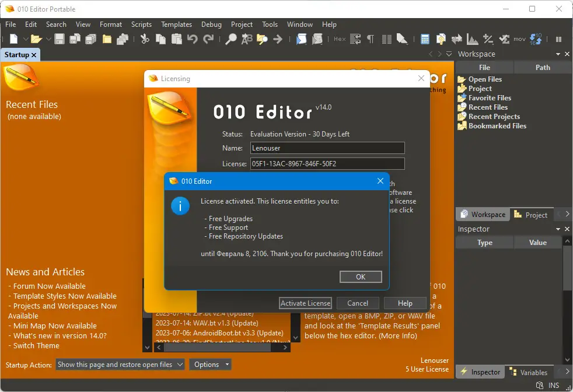This screenshot has width=573, height=392.
Task: Click the Goto right-arrow icon
Action: point(278,38)
